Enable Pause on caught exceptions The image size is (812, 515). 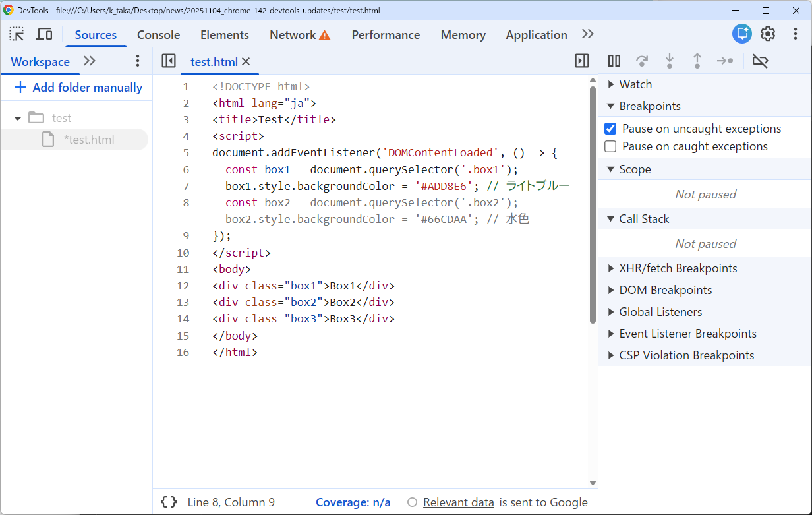coord(610,146)
